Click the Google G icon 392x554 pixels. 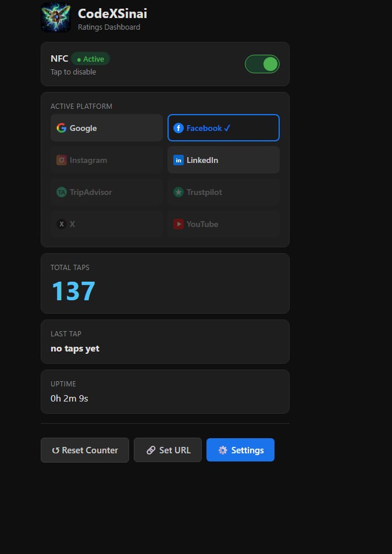click(62, 128)
